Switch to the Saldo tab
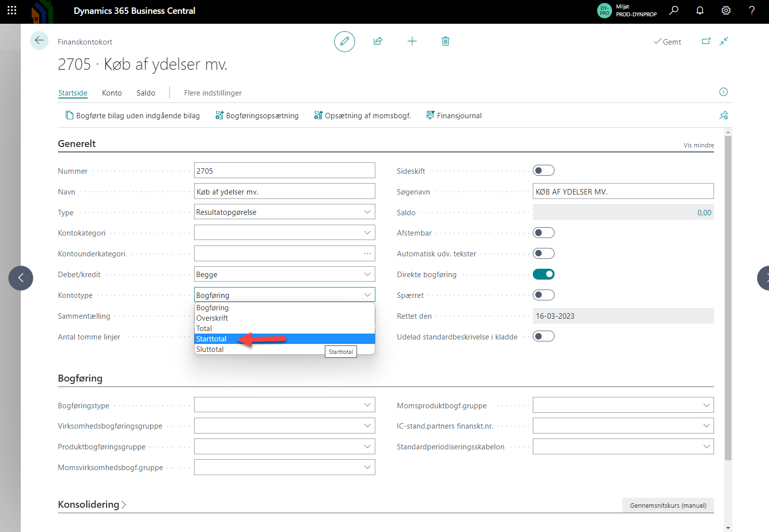769x532 pixels. pyautogui.click(x=146, y=93)
